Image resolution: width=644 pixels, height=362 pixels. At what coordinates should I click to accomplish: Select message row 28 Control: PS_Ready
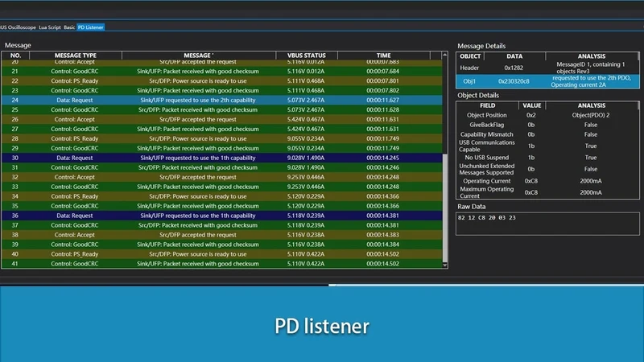click(x=222, y=138)
